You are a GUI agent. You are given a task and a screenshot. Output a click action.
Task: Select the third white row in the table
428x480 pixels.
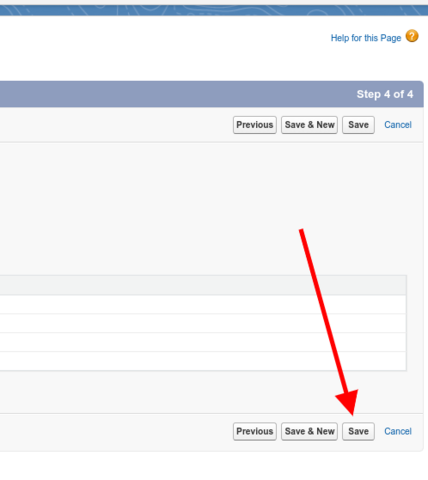coord(203,342)
